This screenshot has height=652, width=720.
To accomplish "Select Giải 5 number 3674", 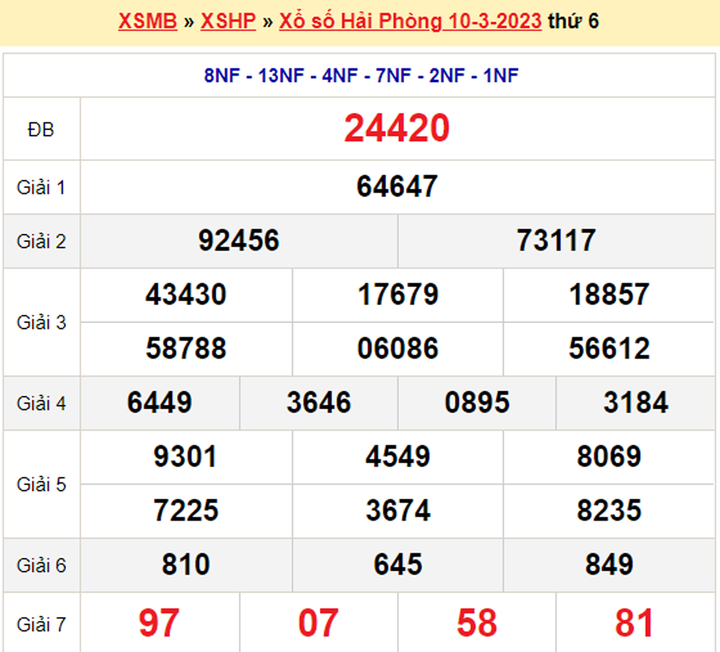I will pos(397,511).
